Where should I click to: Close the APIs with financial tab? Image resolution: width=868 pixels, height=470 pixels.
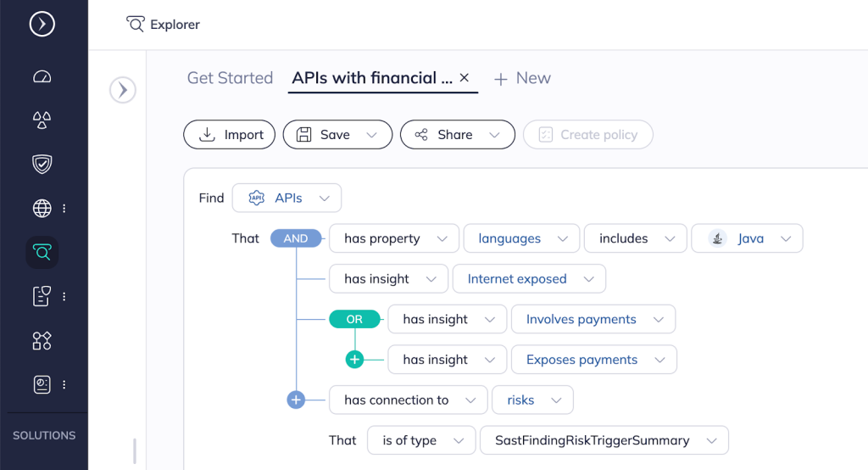465,78
